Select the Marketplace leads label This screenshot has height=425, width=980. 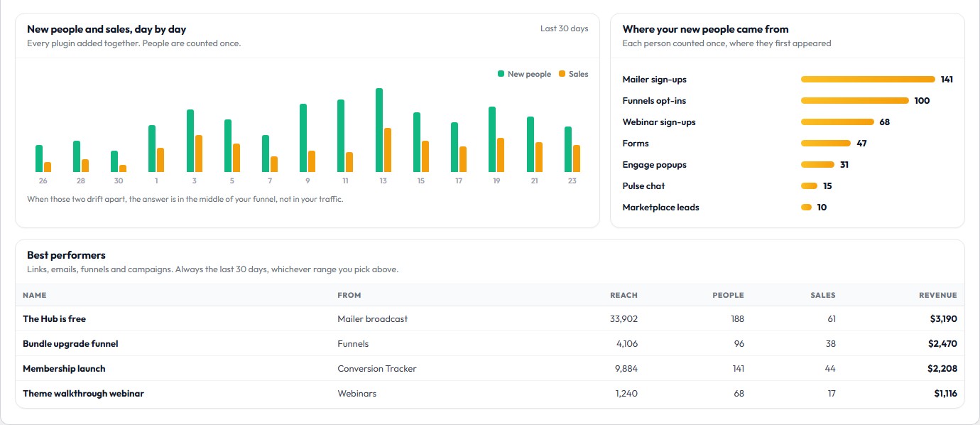point(660,208)
